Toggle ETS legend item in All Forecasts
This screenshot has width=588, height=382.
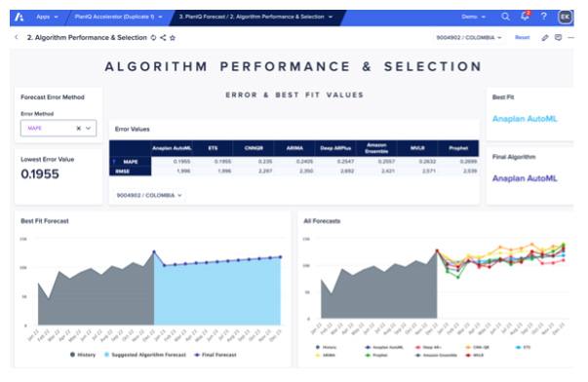pos(523,348)
